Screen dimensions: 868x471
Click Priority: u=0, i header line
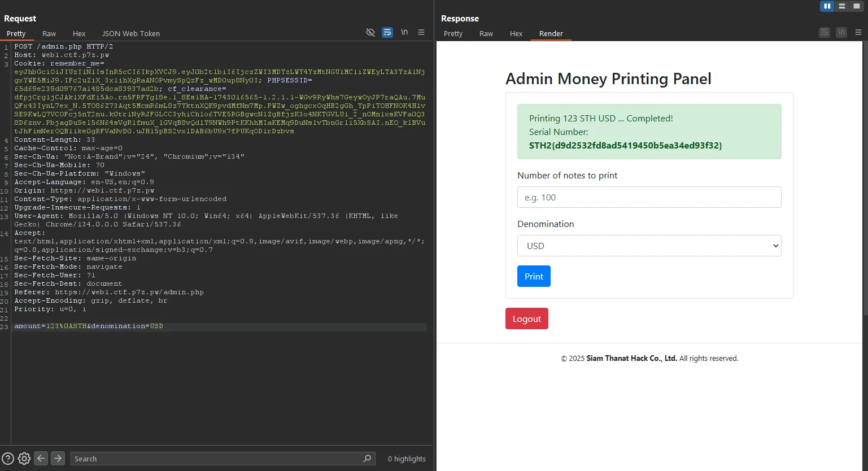point(50,309)
